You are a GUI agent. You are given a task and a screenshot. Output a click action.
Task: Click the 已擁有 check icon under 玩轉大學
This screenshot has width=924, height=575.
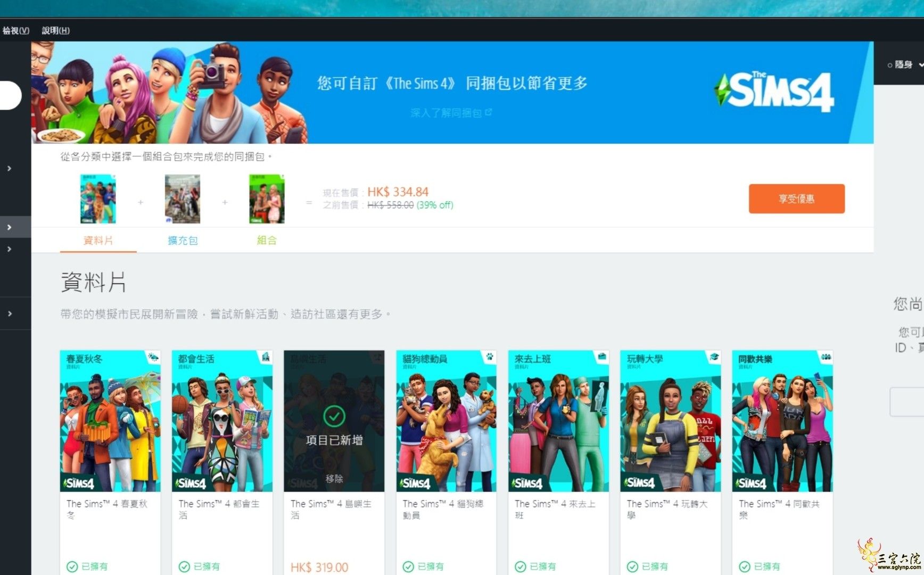click(x=632, y=567)
